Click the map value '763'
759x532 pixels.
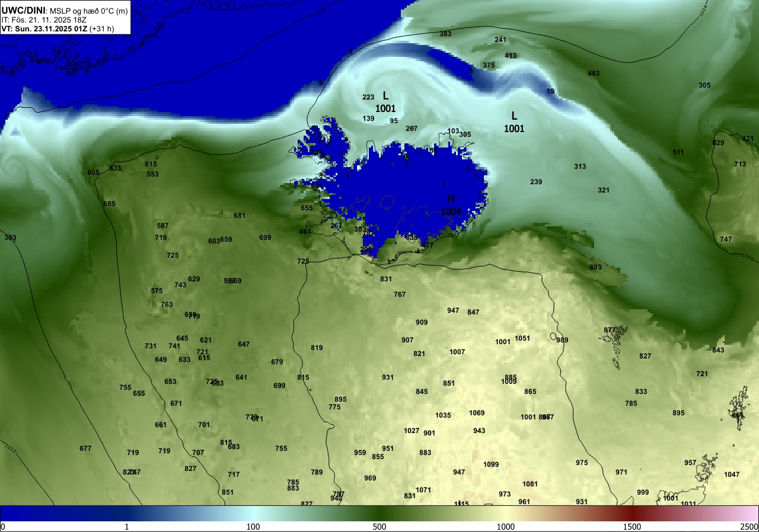point(167,305)
